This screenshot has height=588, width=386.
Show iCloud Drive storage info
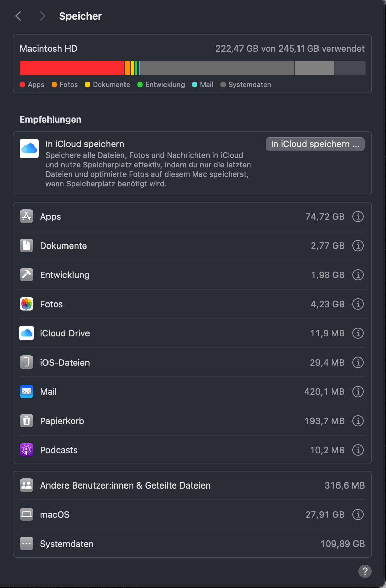click(358, 333)
